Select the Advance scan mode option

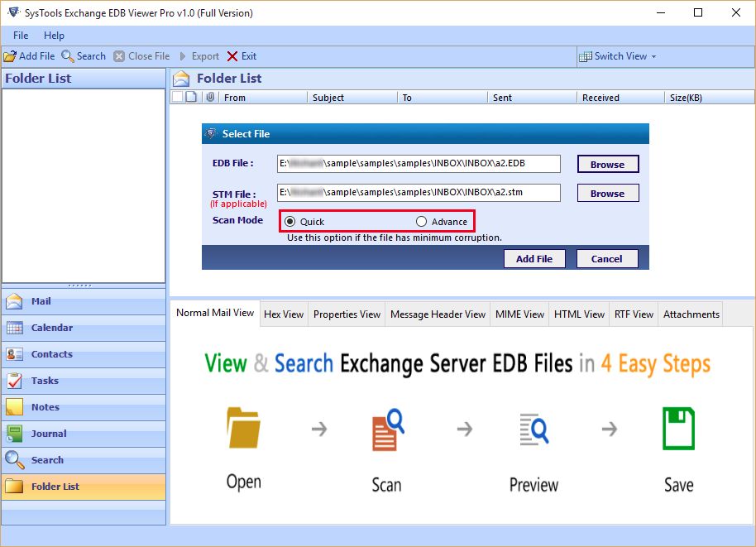coord(422,222)
